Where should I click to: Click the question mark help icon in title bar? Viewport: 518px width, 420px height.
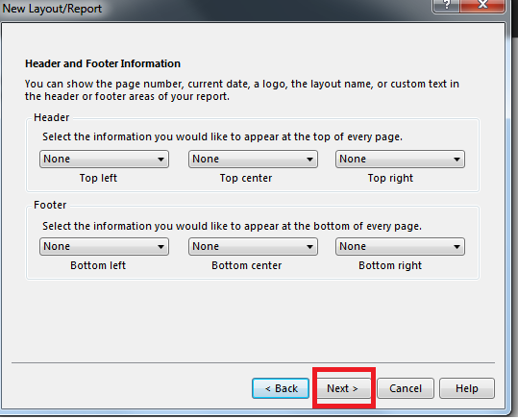pyautogui.click(x=446, y=6)
